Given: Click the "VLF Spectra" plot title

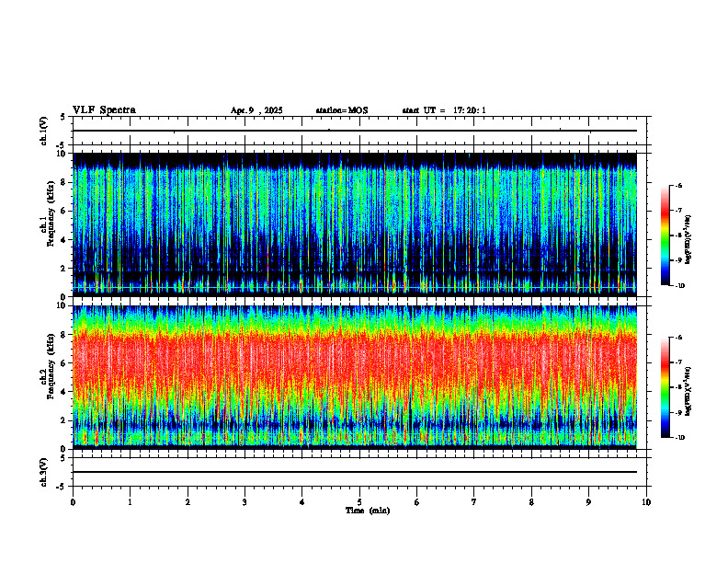Looking at the screenshot, I should (104, 110).
